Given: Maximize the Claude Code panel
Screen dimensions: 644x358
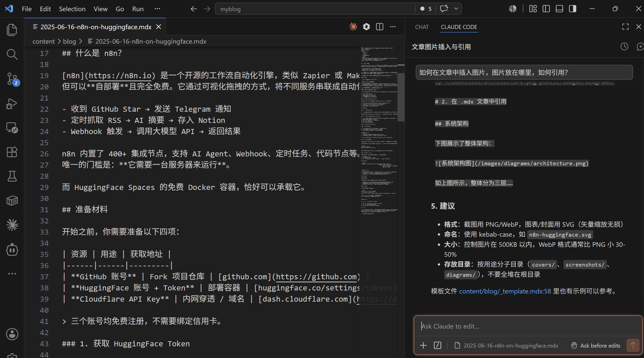Looking at the screenshot, I should tap(625, 27).
